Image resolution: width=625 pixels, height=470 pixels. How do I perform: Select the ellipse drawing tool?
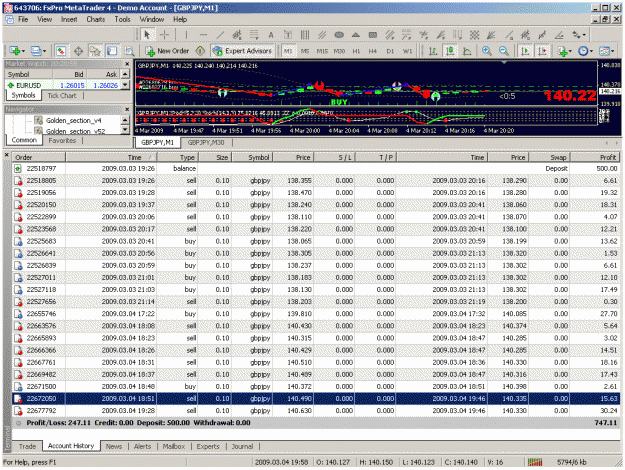tap(339, 35)
